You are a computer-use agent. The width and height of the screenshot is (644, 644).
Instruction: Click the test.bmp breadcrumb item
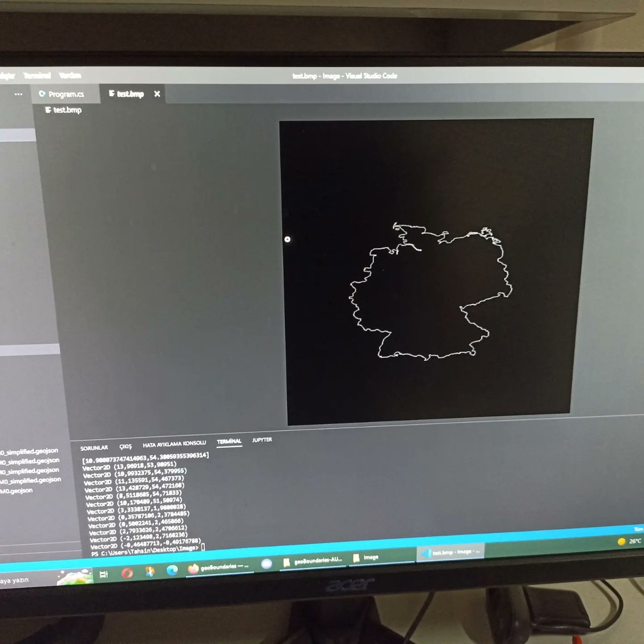[63, 110]
